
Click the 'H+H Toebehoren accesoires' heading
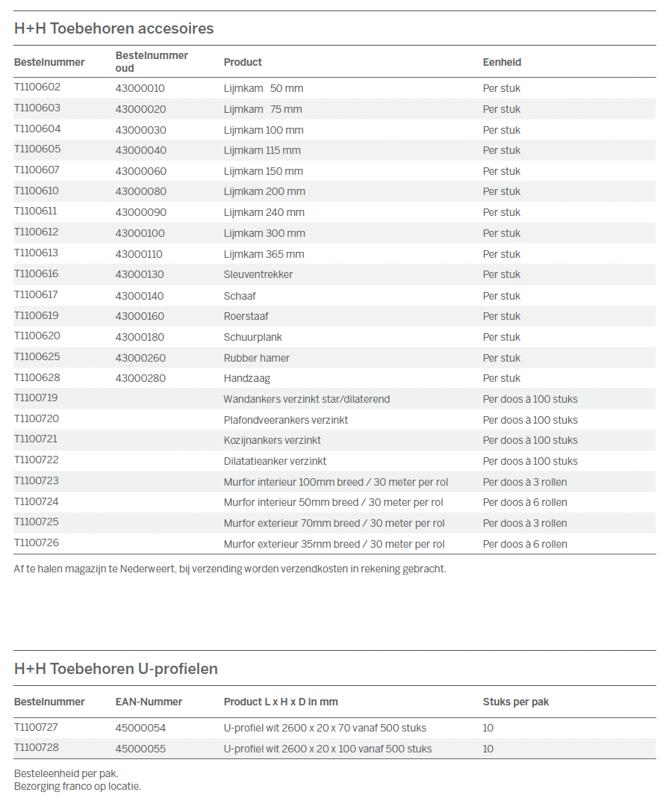[x=113, y=29]
